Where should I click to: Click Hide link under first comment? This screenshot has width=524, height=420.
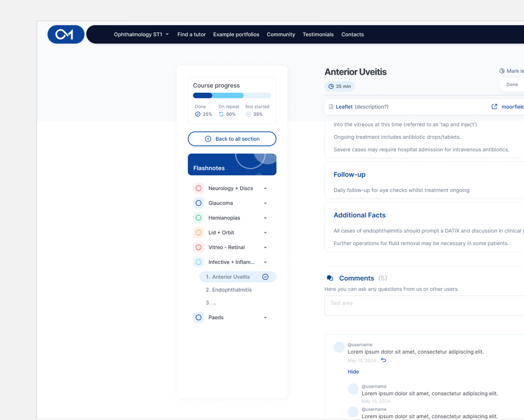[353, 372]
